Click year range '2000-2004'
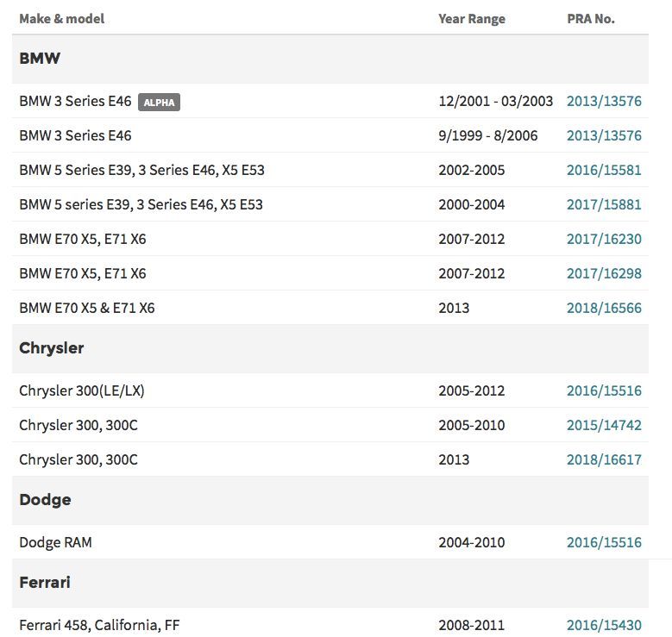The image size is (672, 637). (x=471, y=205)
